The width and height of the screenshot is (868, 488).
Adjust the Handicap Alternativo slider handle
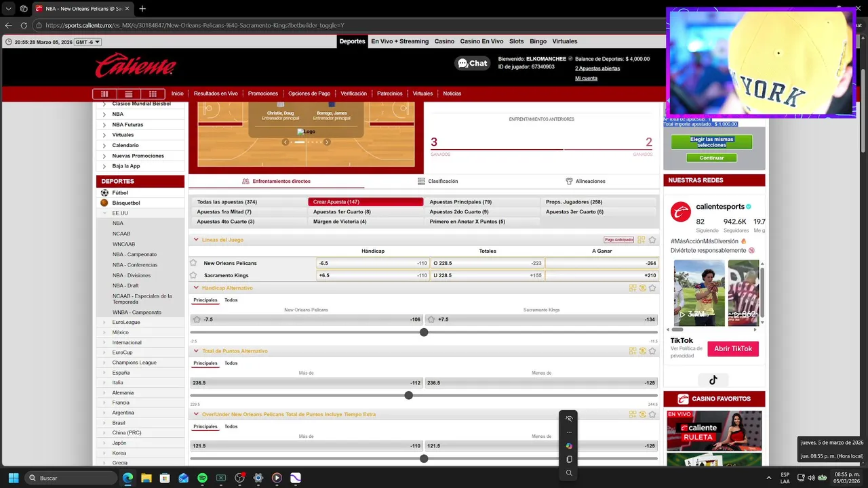click(x=424, y=332)
